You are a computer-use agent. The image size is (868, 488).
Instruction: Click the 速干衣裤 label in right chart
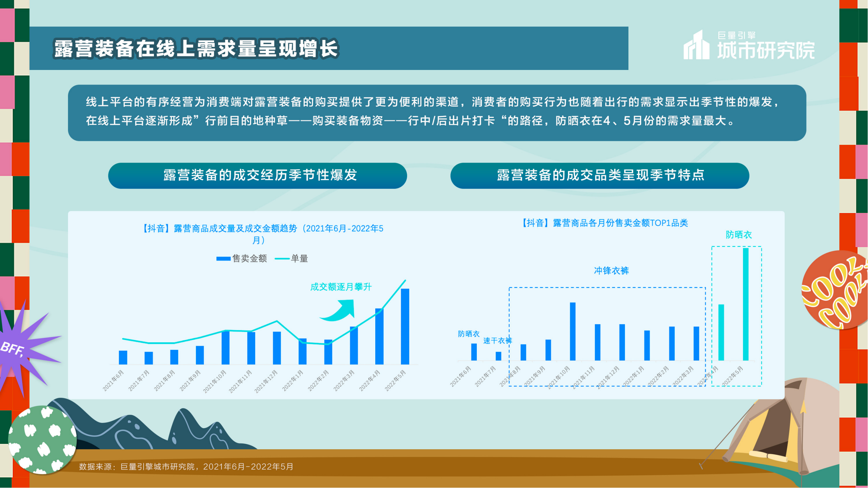(497, 341)
